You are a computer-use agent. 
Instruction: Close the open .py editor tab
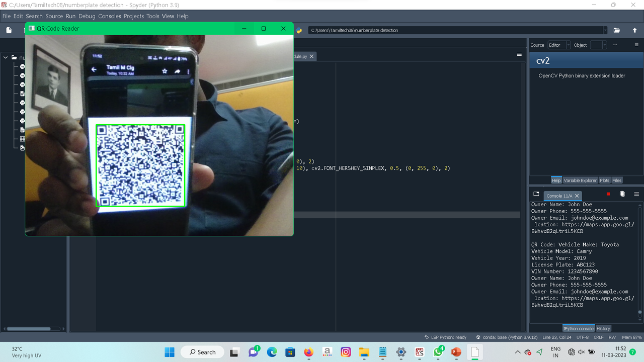point(311,56)
